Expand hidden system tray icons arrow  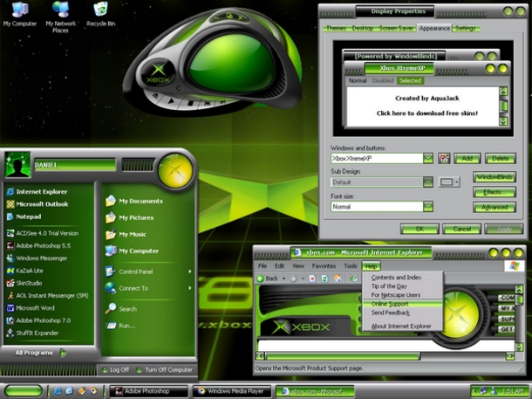[x=474, y=391]
